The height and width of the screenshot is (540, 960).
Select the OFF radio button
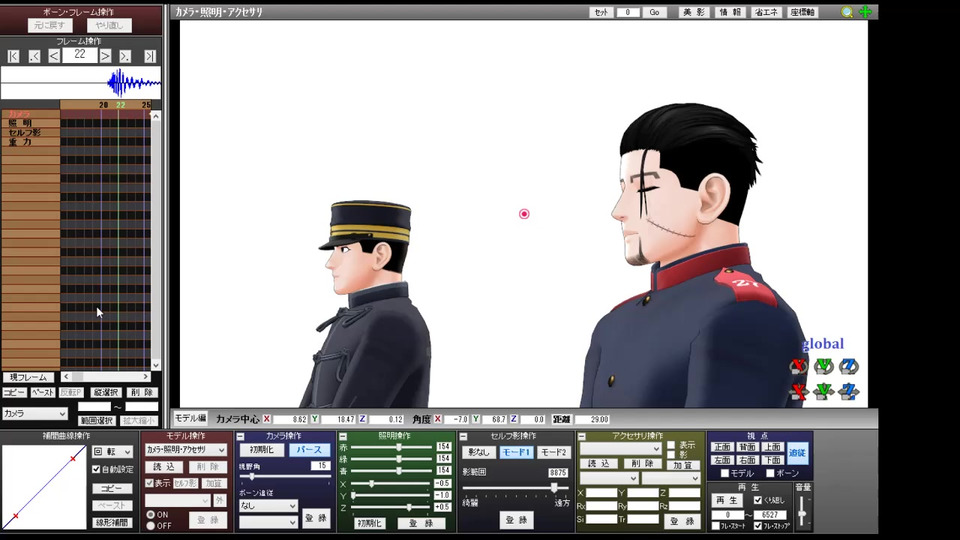point(151,526)
